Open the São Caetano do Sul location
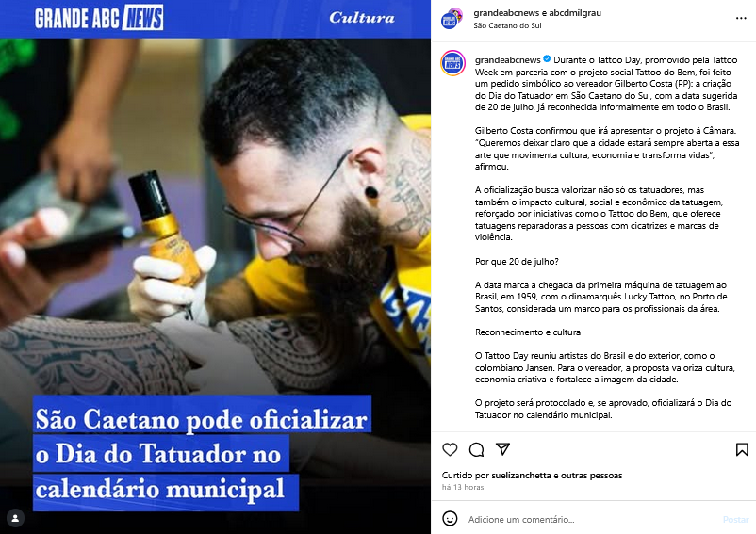756x534 pixels. pyautogui.click(x=507, y=25)
